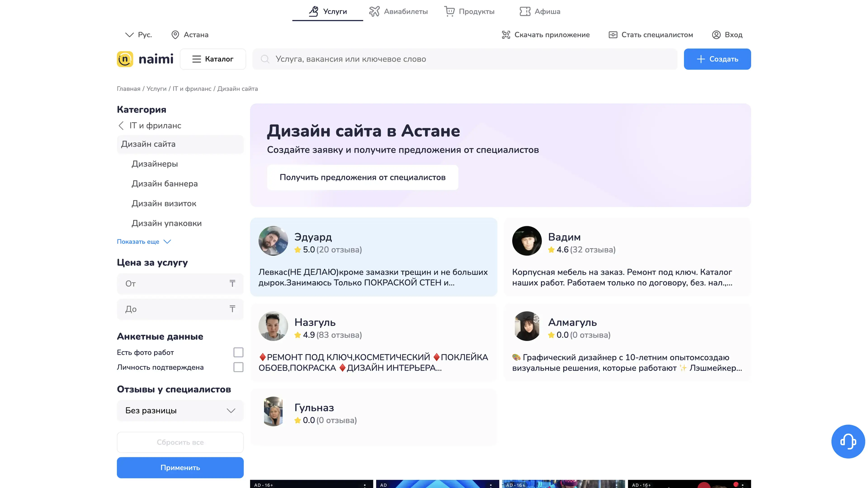This screenshot has height=488, width=868.
Task: Open Эдуард's profile photo thumbnail
Action: [273, 241]
